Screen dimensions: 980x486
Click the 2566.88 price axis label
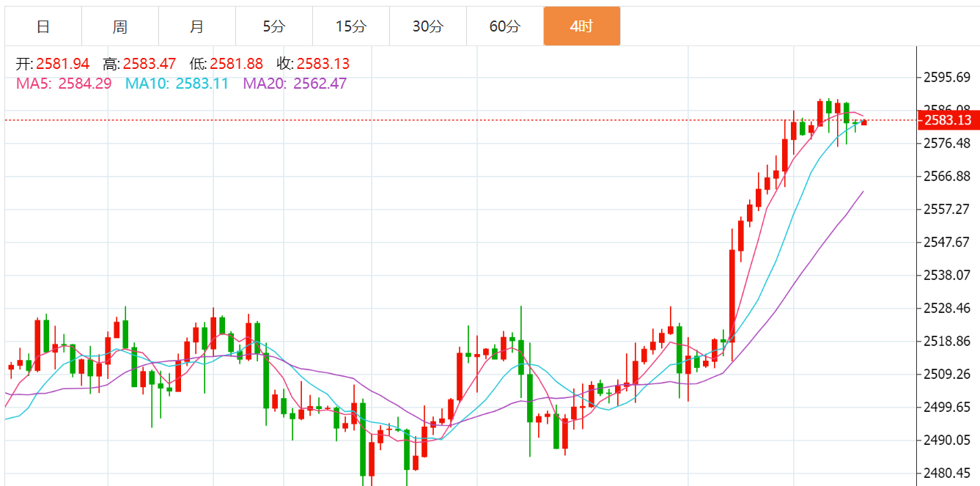(947, 176)
